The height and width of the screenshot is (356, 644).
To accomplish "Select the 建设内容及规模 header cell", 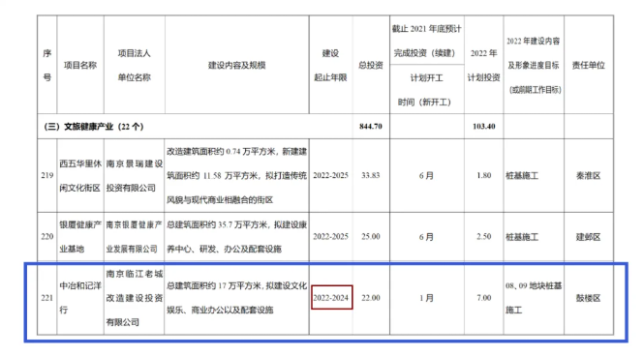I will click(237, 65).
